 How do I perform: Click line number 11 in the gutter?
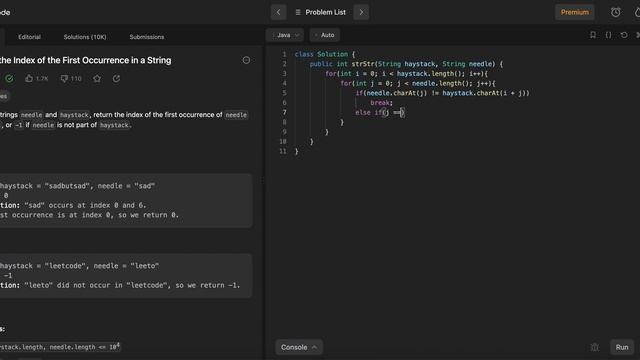click(283, 151)
